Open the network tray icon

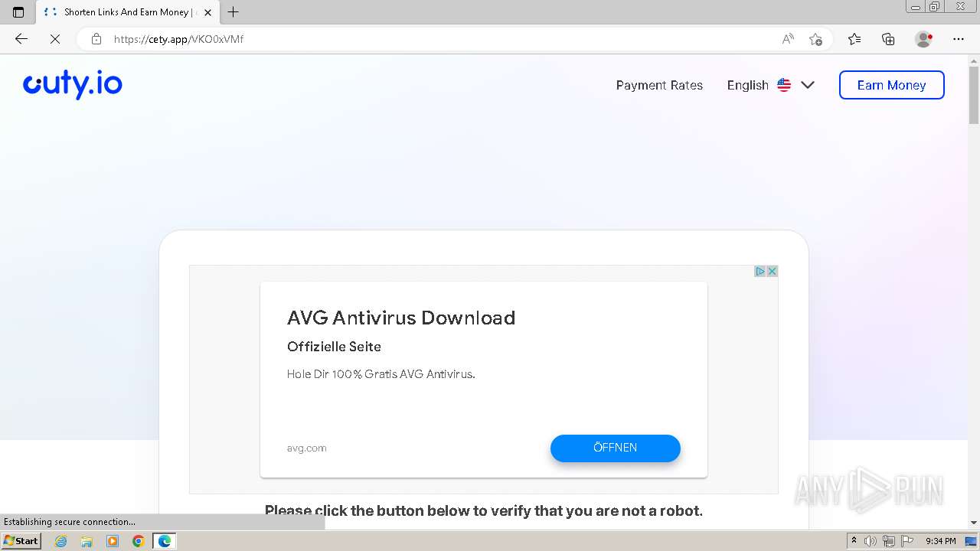click(x=889, y=541)
